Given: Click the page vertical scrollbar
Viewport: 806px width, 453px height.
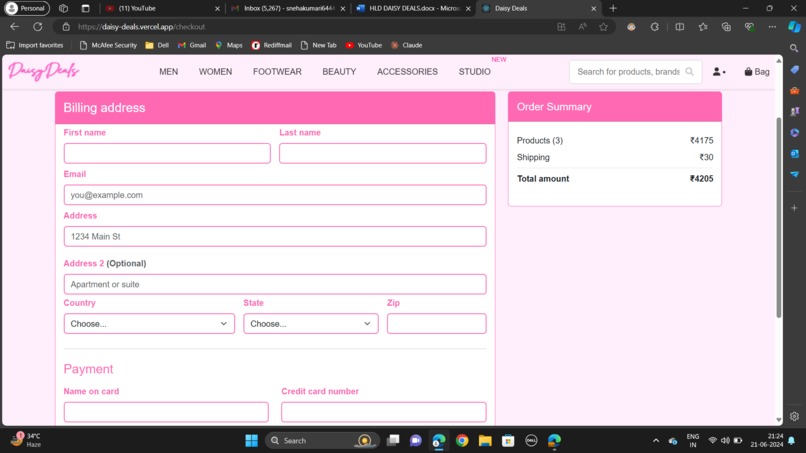Looking at the screenshot, I should [x=778, y=218].
